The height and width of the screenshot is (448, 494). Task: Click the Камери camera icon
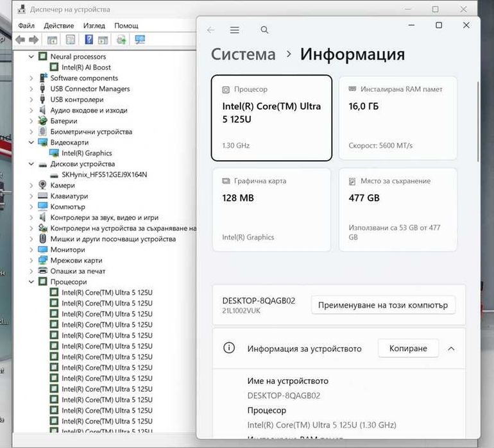point(42,185)
